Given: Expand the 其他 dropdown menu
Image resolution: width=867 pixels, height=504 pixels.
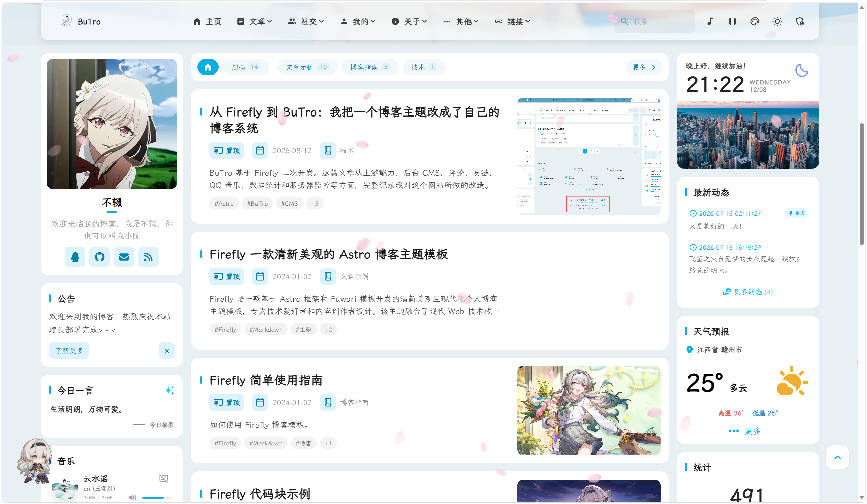Looking at the screenshot, I should point(461,21).
